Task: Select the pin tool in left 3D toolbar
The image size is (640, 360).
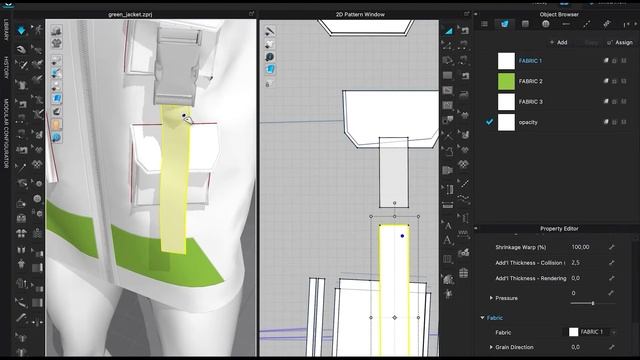Action: tap(21, 168)
